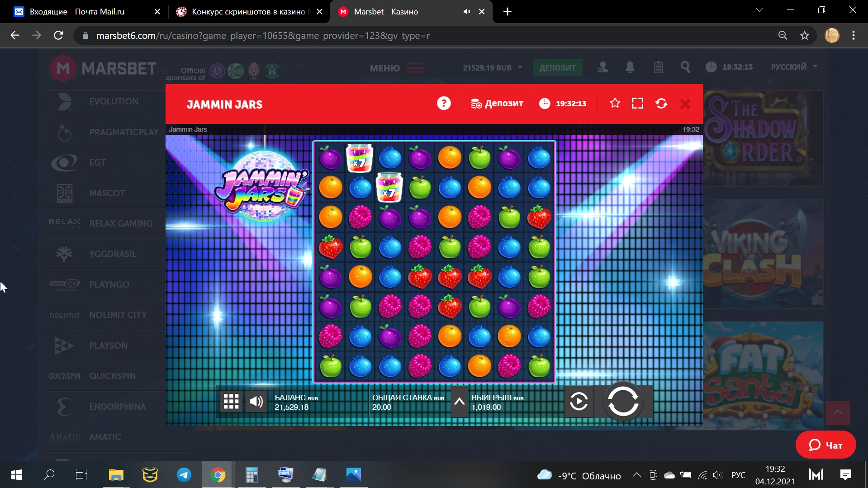Viewport: 868px width, 488px height.
Task: Mute the game sound with the speaker button
Action: tap(256, 401)
